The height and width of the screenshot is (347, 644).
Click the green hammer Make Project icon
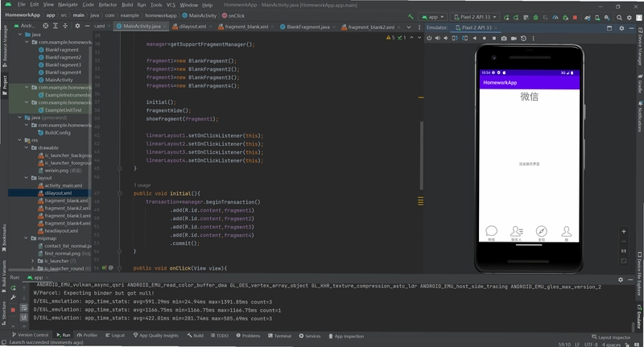[x=411, y=17]
